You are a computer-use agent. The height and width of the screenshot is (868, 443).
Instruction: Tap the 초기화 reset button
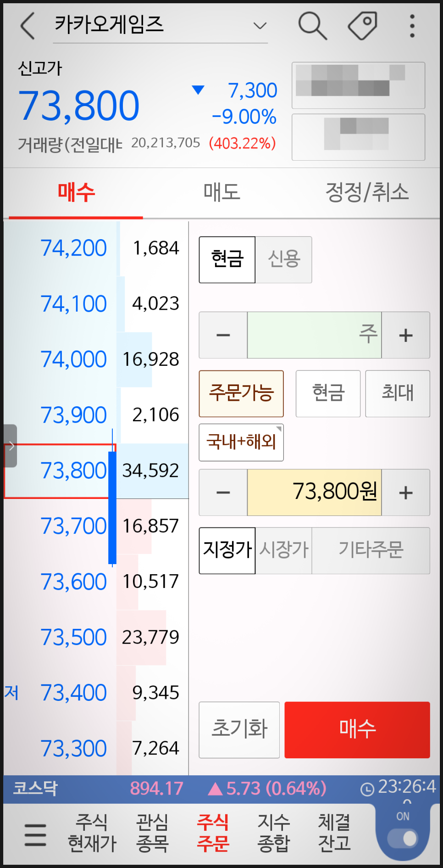coord(239,730)
